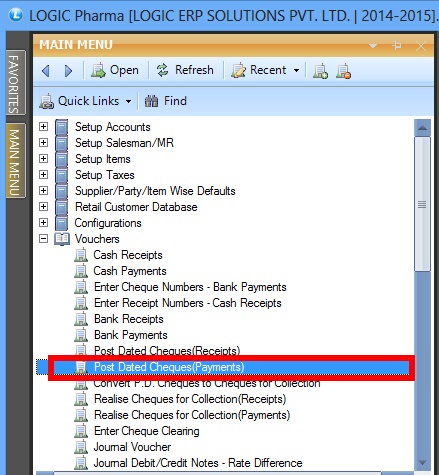Expand the Configurations tree node
This screenshot has height=475, width=439.
(x=43, y=223)
